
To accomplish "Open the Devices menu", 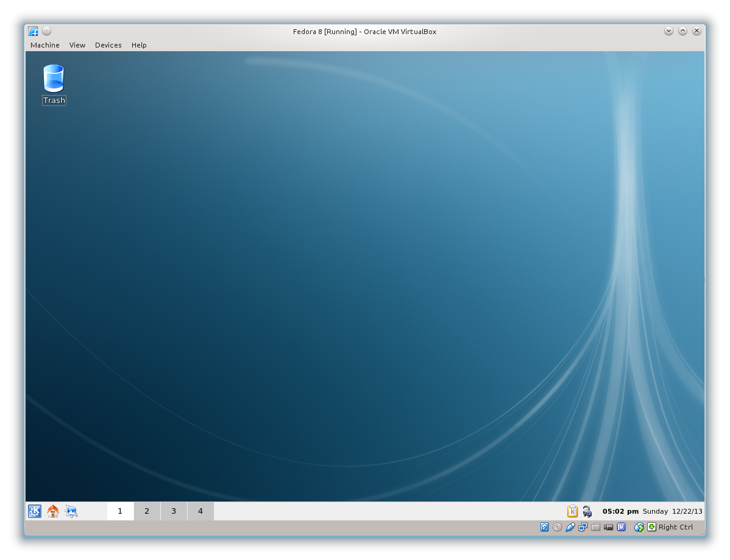I will click(x=108, y=45).
